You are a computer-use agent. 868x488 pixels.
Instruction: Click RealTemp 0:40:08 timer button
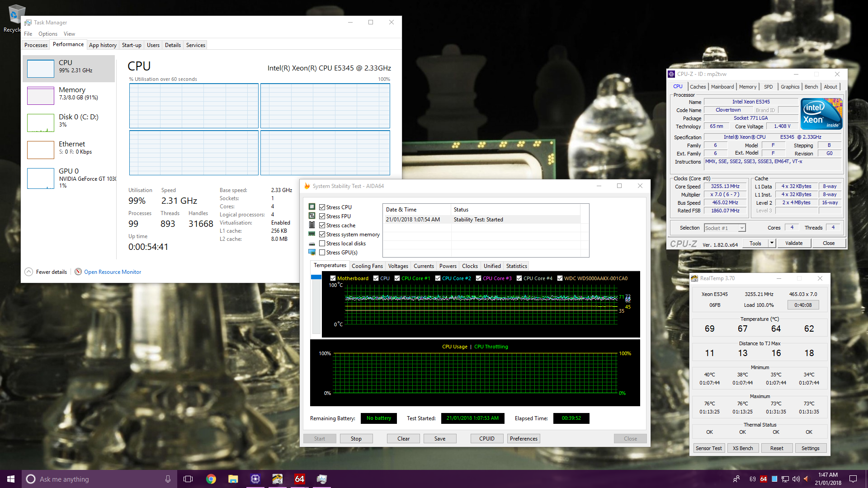click(x=803, y=305)
